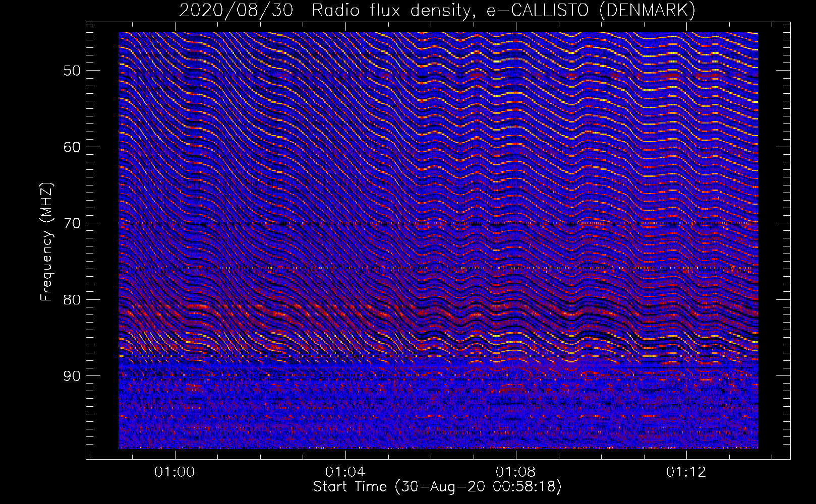Click the 90 MHz frequency tick label
This screenshot has width=816, height=504.
[x=72, y=376]
